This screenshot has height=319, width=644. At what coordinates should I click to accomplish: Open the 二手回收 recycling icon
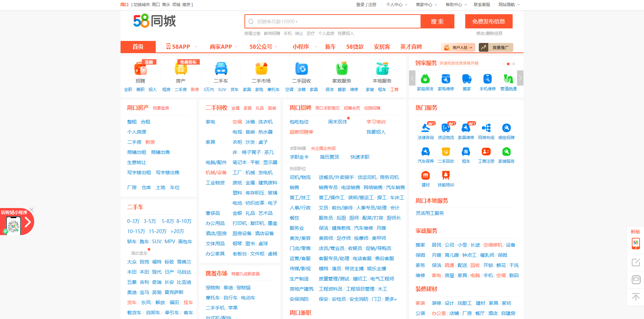click(x=301, y=69)
